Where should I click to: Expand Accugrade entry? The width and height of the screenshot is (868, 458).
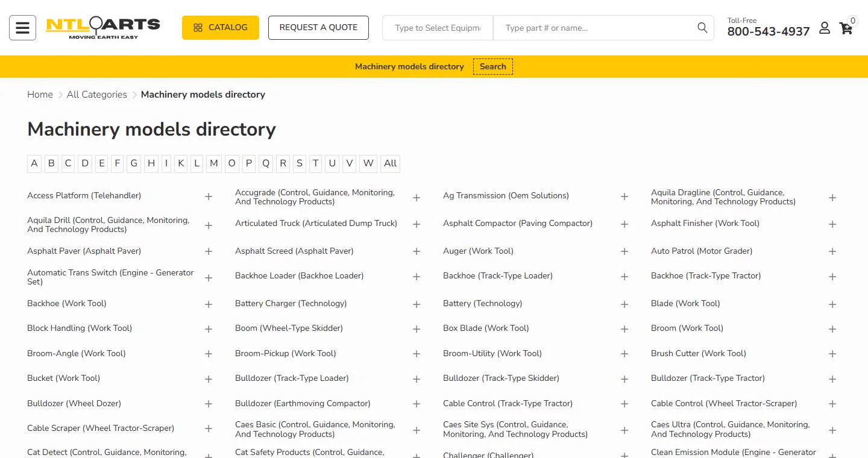click(417, 198)
